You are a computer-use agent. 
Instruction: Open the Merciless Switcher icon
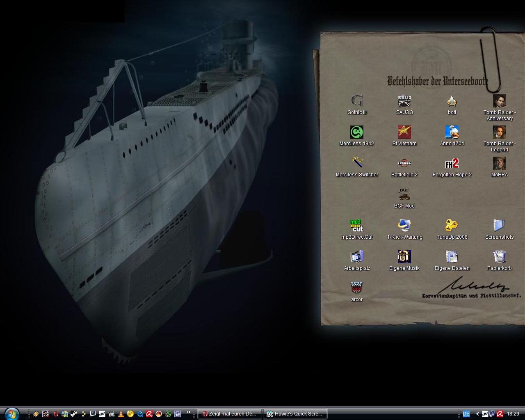coord(357,167)
